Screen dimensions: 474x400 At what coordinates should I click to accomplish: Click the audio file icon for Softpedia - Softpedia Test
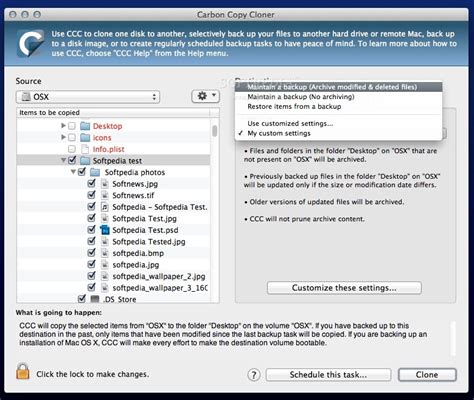point(105,207)
